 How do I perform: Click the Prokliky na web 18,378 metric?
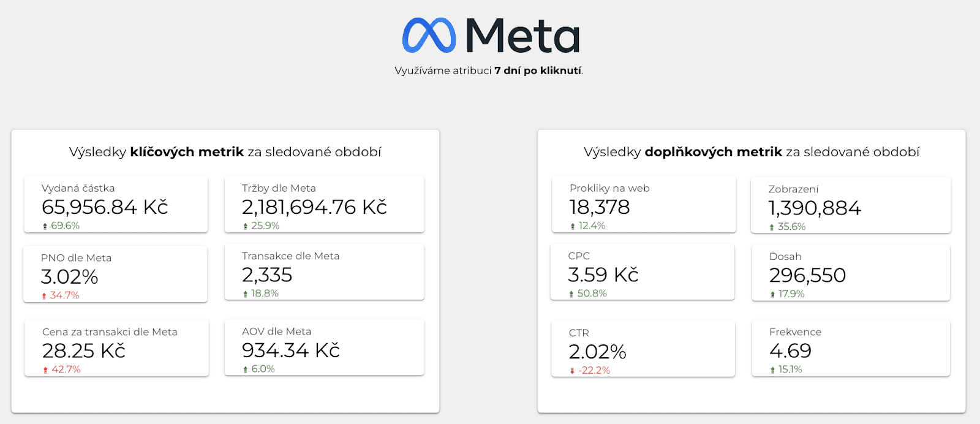(x=643, y=205)
